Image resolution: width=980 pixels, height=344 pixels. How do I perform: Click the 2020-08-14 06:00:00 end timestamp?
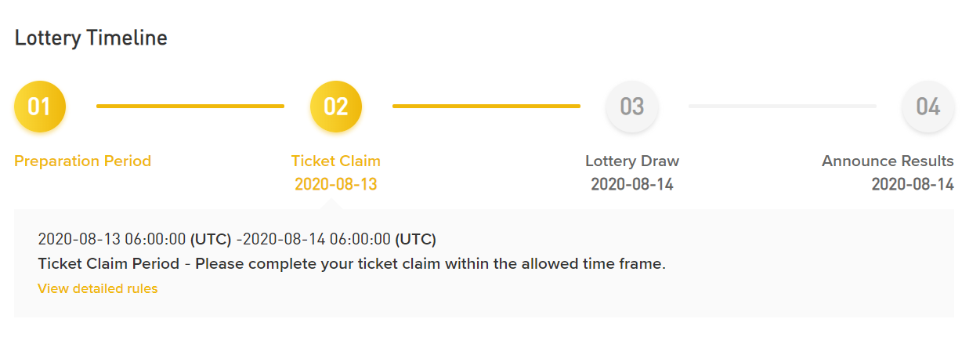pyautogui.click(x=316, y=239)
